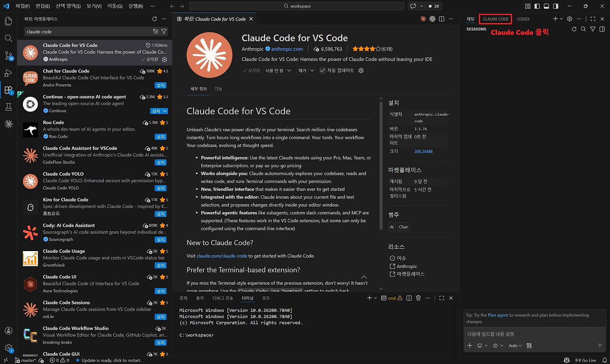610x364 pixels.
Task: Open the new chat dropdown arrow
Action: pos(561,19)
